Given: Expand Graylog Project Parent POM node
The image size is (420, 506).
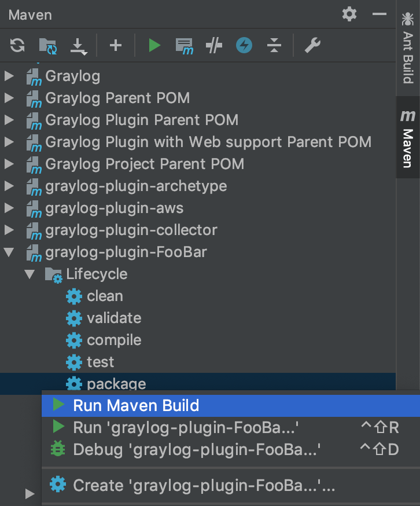Looking at the screenshot, I should click(x=9, y=164).
